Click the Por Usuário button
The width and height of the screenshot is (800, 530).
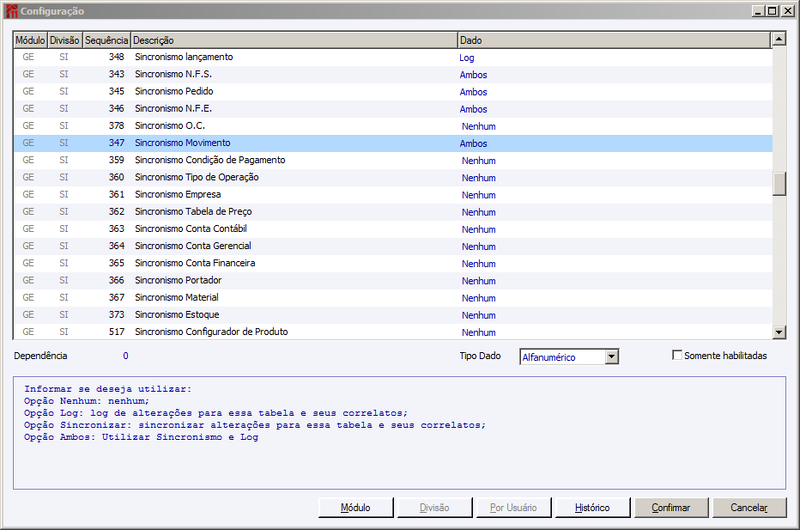tap(513, 508)
